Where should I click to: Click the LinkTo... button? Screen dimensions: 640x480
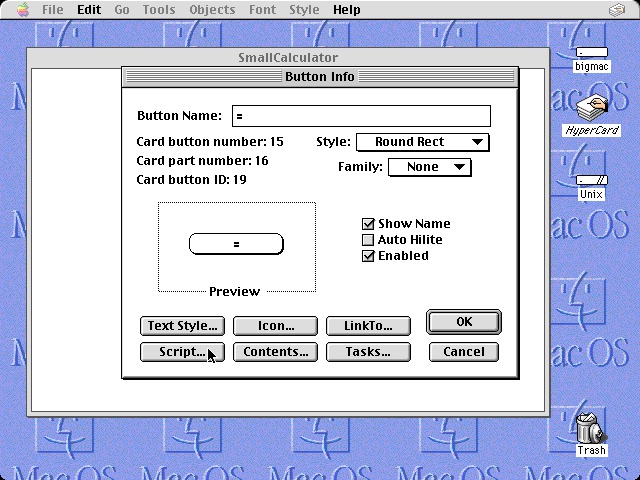368,326
